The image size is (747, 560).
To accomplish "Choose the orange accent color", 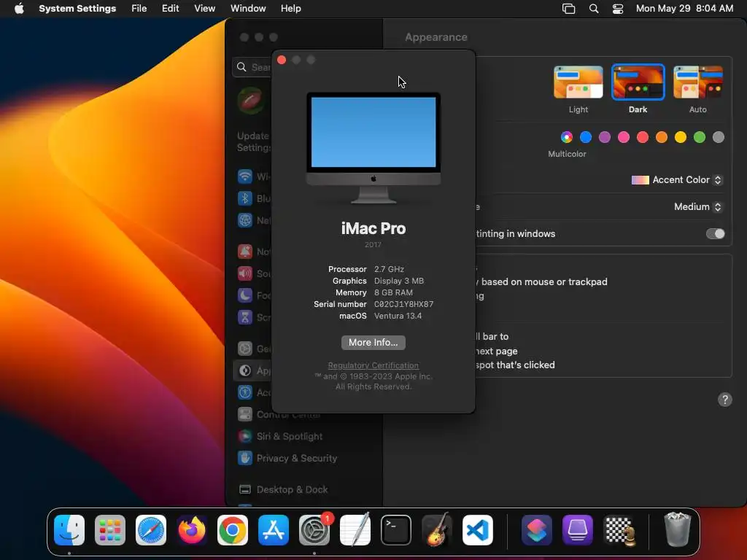I will click(x=661, y=137).
